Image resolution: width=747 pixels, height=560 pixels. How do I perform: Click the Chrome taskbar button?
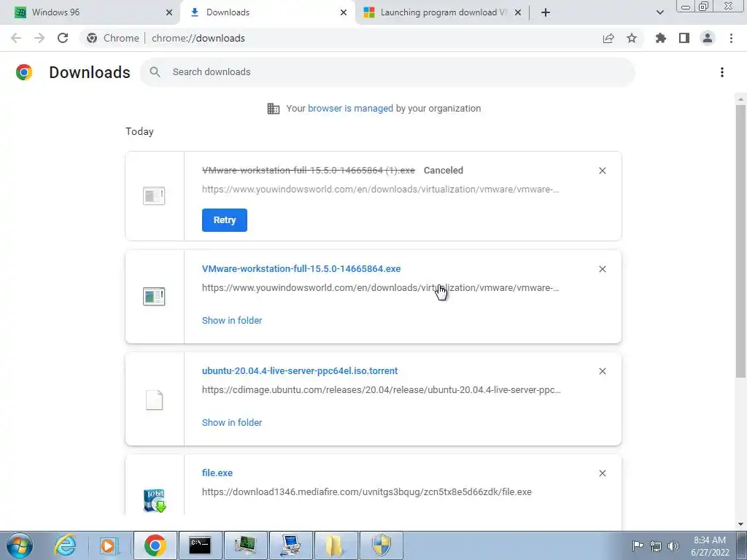[x=155, y=545]
